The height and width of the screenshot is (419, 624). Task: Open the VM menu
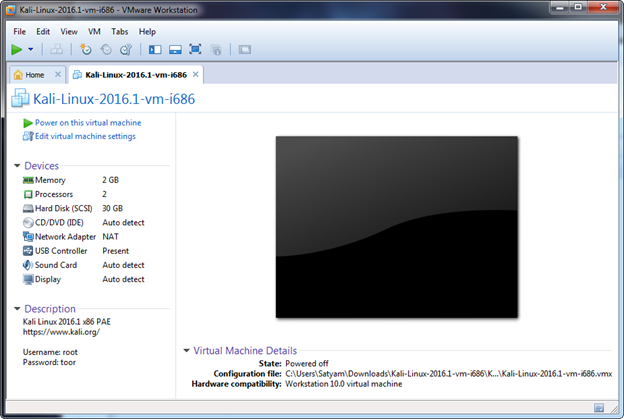pos(95,31)
